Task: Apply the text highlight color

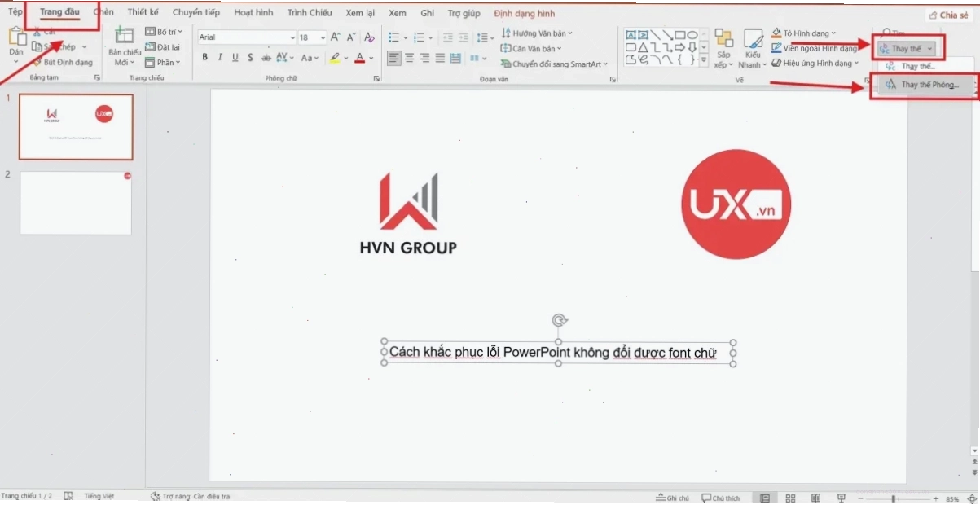Action: click(x=334, y=58)
